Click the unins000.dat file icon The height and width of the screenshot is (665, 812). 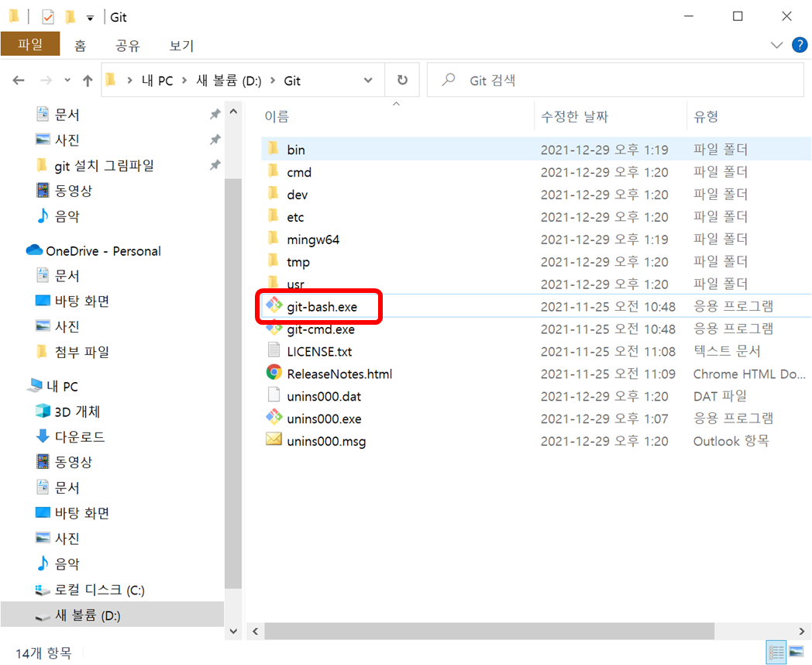coord(274,395)
